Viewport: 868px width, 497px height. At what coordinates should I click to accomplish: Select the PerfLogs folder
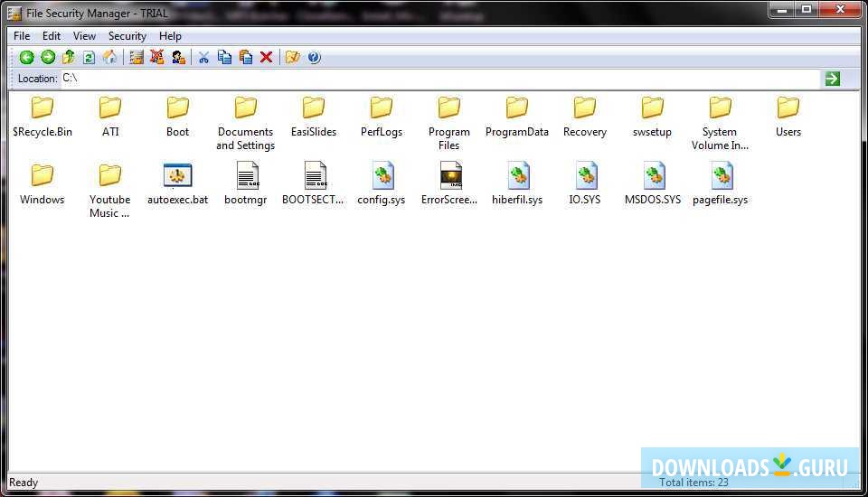pos(382,117)
